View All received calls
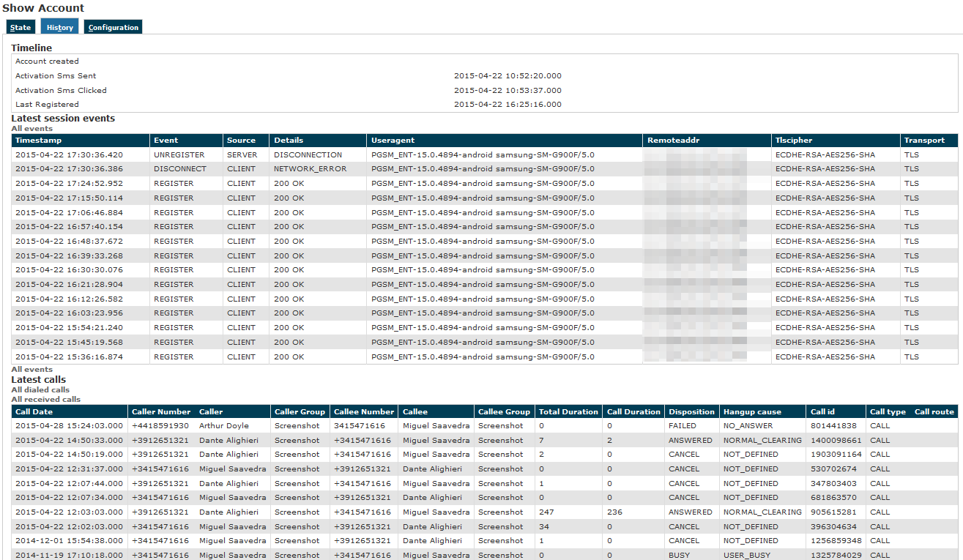 click(x=45, y=400)
